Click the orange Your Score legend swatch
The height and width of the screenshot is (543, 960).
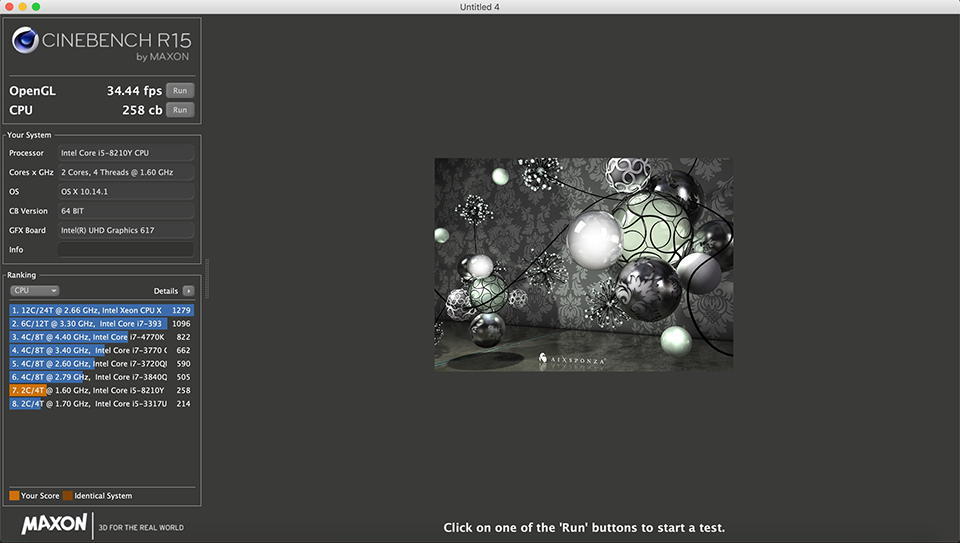coord(14,496)
